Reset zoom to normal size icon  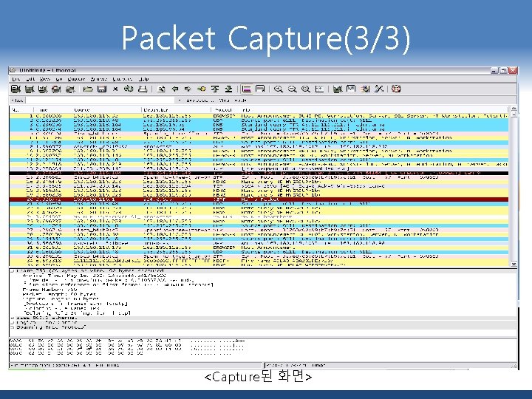[x=306, y=89]
